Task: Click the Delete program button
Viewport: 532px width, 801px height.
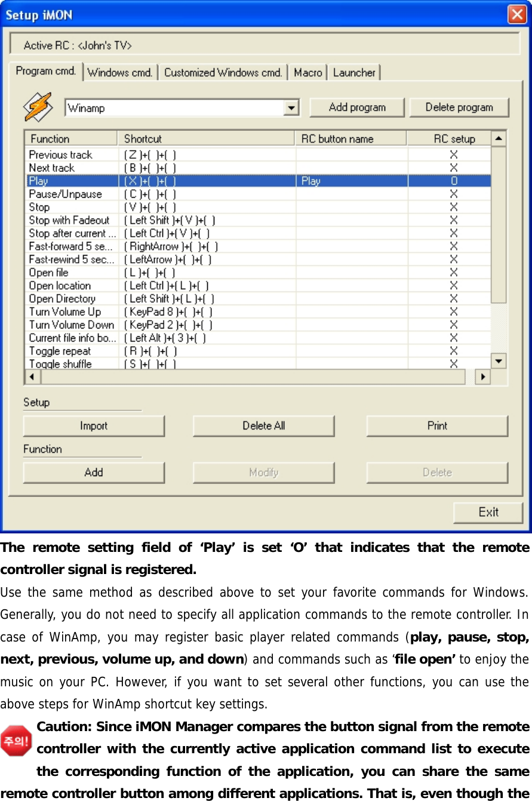Action: 459,107
